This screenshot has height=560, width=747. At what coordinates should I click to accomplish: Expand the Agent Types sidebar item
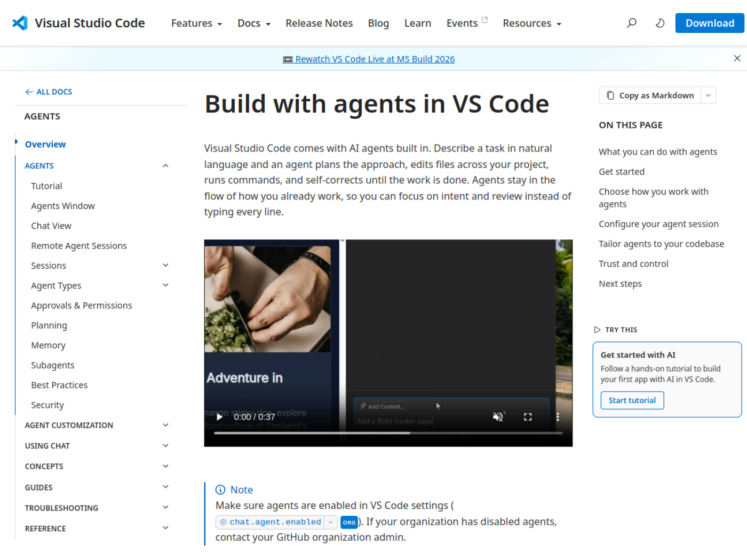pyautogui.click(x=165, y=285)
